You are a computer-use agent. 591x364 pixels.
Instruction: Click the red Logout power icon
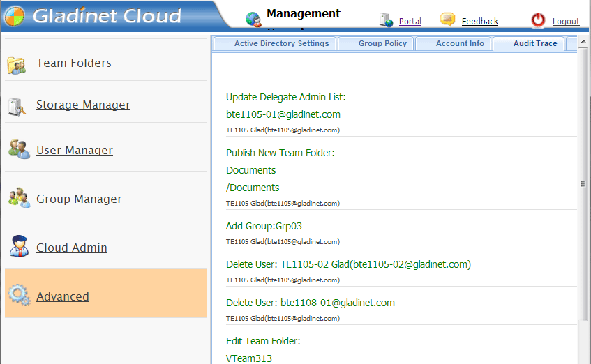pos(538,20)
